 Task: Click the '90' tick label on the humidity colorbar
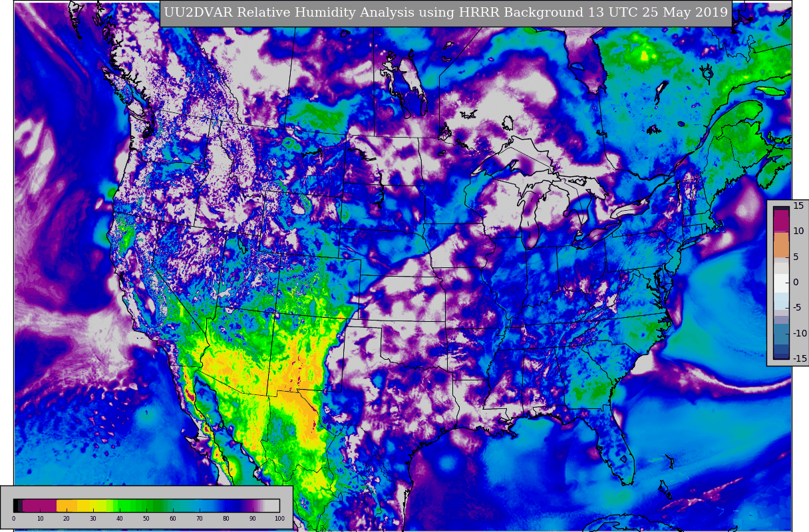pos(253,518)
